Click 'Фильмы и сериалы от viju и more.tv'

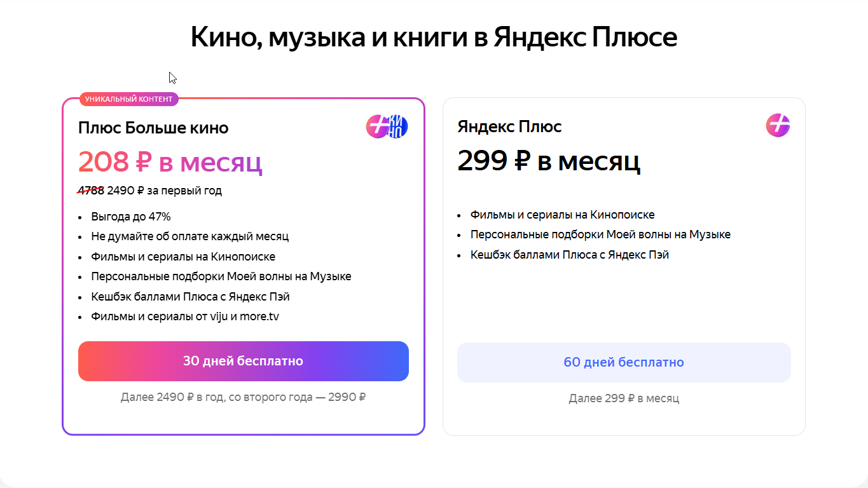184,316
